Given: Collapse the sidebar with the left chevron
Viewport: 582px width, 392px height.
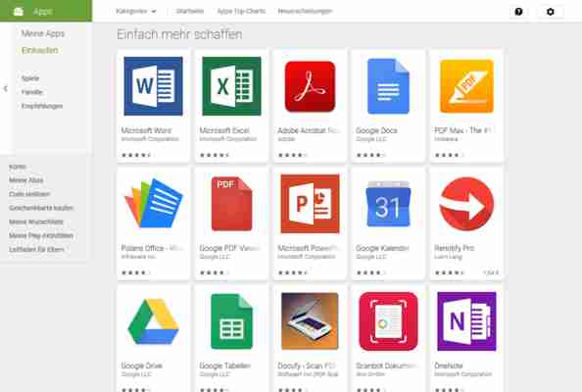Looking at the screenshot, I should pyautogui.click(x=6, y=88).
